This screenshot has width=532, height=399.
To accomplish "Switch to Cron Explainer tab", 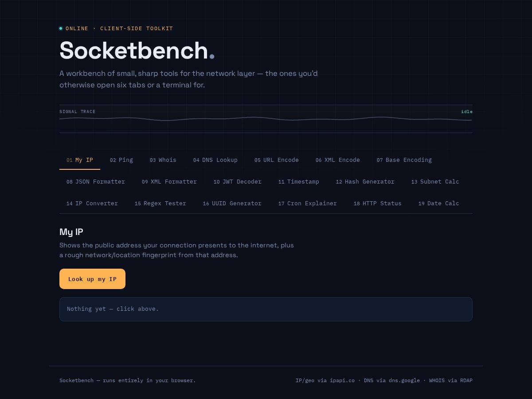I will point(308,203).
